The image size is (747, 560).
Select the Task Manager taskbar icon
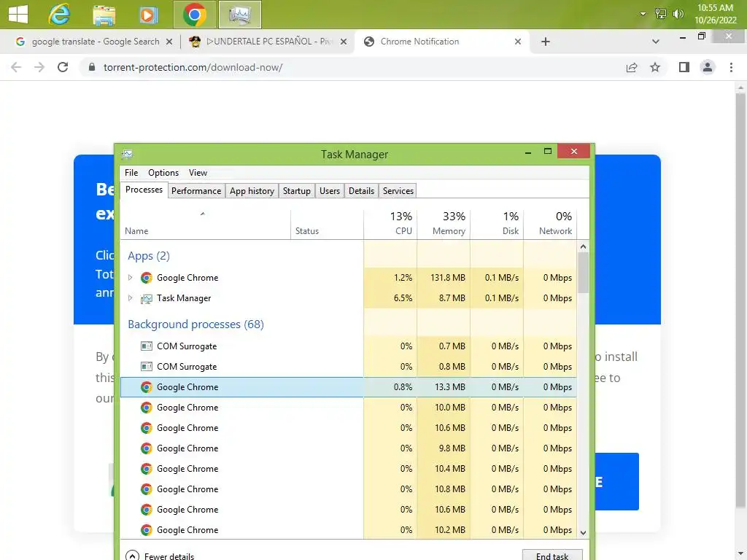tap(239, 15)
